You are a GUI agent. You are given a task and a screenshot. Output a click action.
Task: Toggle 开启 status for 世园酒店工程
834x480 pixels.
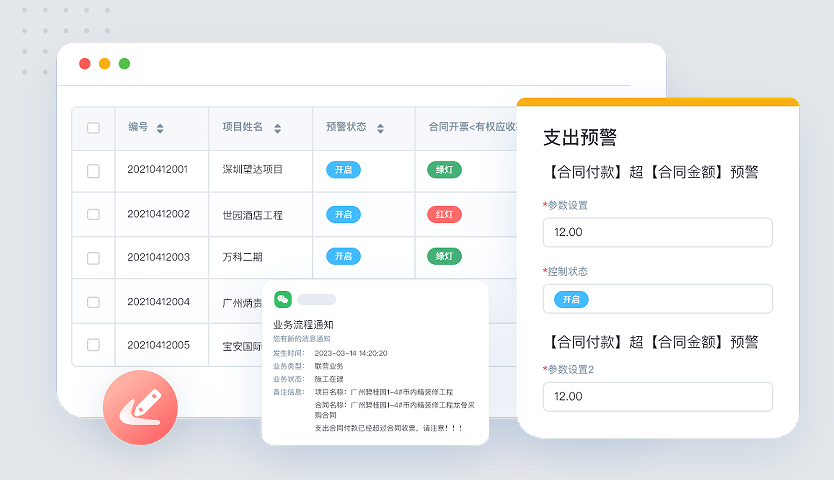point(343,214)
